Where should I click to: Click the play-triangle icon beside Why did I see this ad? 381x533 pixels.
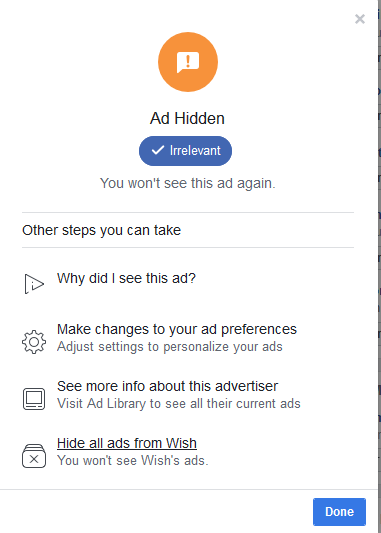click(34, 284)
